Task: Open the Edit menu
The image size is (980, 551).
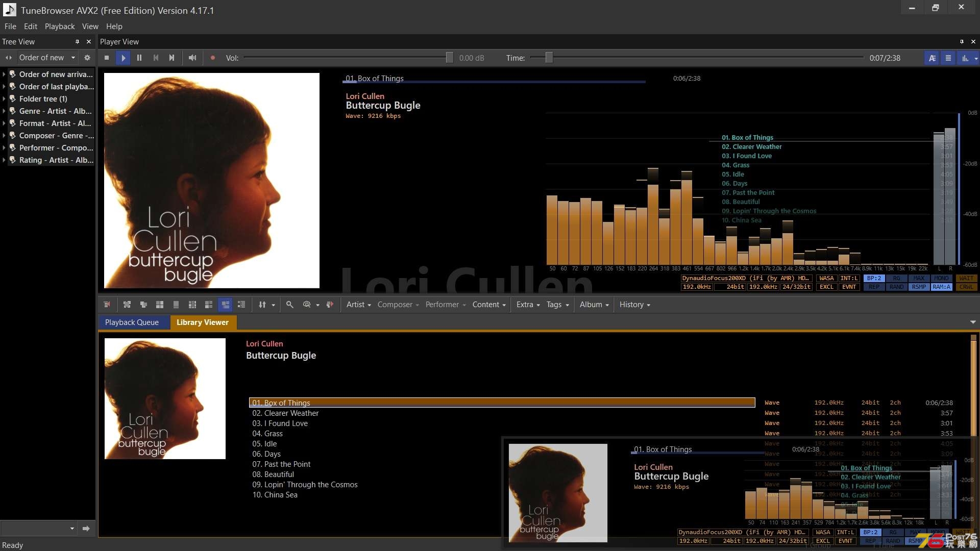Action: coord(31,27)
